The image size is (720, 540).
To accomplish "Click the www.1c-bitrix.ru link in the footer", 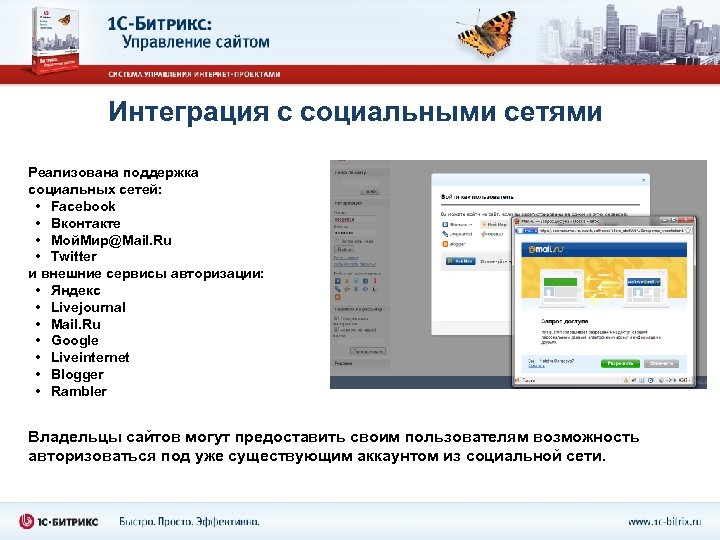I will coord(664,522).
